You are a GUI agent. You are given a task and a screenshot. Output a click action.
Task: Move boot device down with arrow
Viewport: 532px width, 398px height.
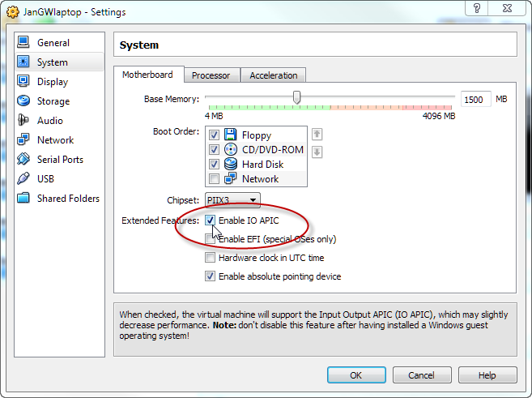(317, 152)
